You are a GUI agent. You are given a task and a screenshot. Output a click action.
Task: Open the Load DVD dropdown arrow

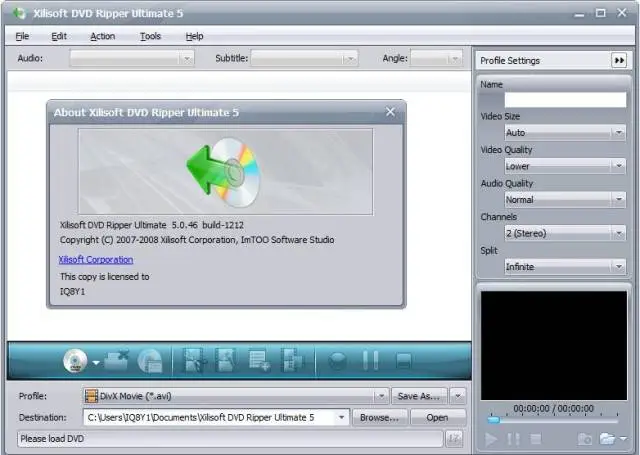point(96,362)
